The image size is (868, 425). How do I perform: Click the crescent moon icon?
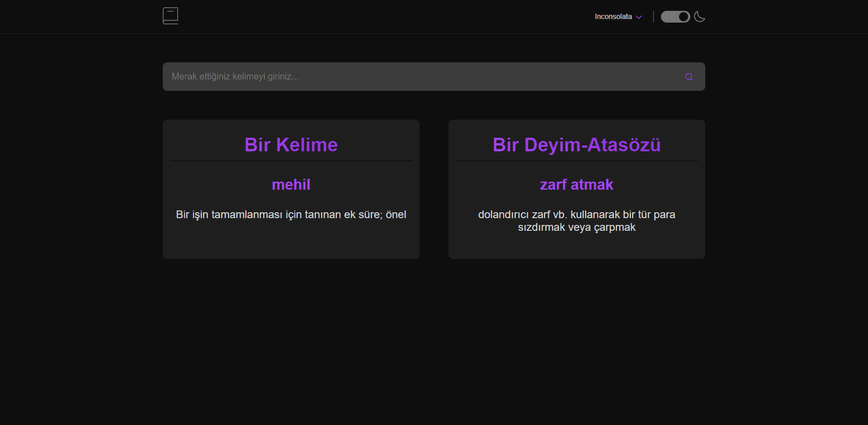pyautogui.click(x=699, y=17)
